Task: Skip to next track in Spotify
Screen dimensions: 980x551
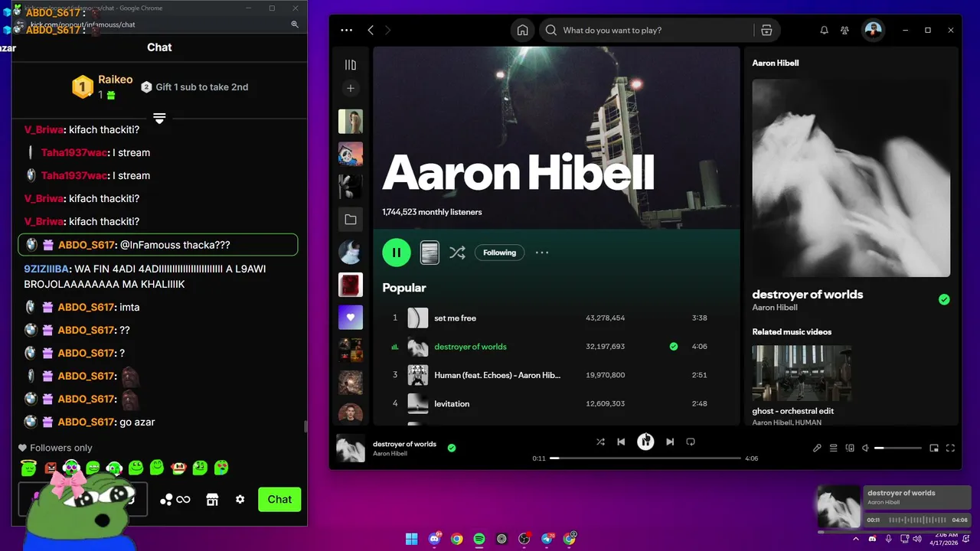Action: 670,442
